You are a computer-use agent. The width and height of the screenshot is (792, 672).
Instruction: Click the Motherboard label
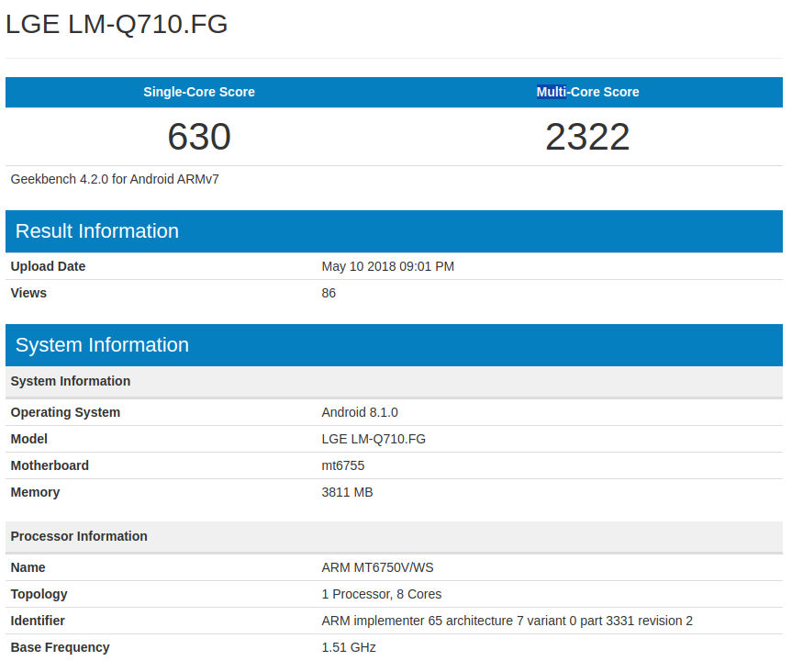click(x=50, y=465)
